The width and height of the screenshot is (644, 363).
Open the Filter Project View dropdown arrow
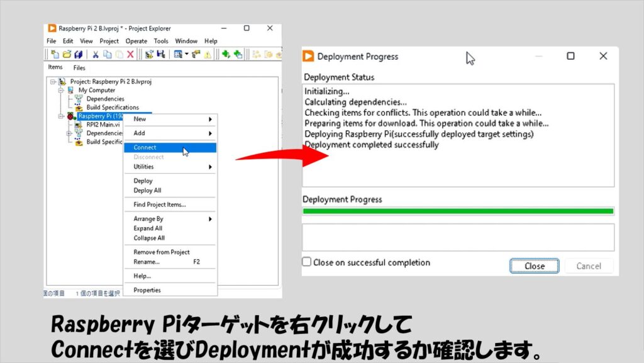pyautogui.click(x=186, y=54)
